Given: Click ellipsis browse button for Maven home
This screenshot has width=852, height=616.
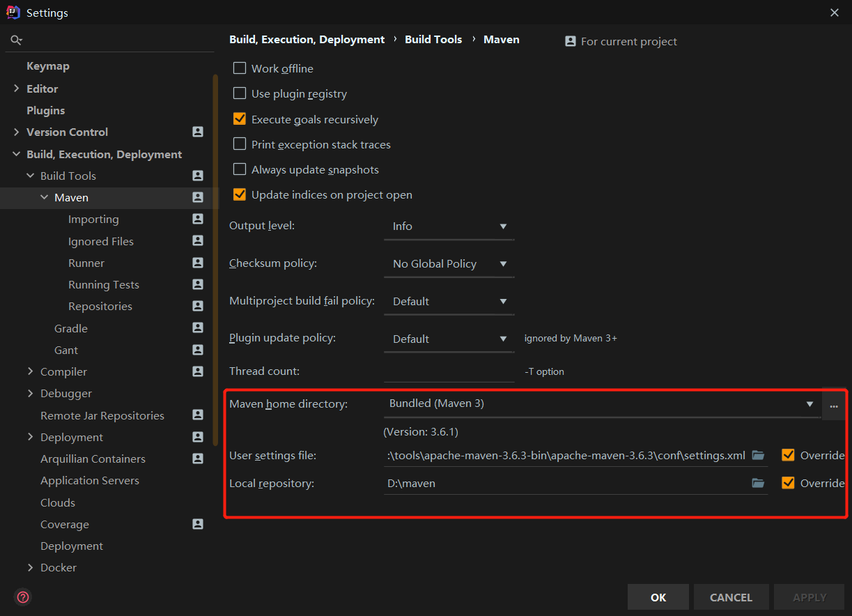Looking at the screenshot, I should tap(833, 404).
